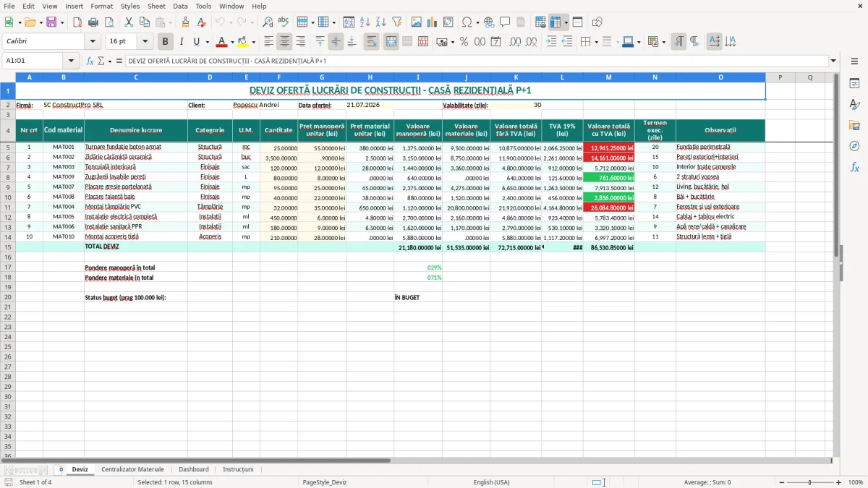Screen dimensions: 868x488
Task: Open the Data menu
Action: [180, 6]
